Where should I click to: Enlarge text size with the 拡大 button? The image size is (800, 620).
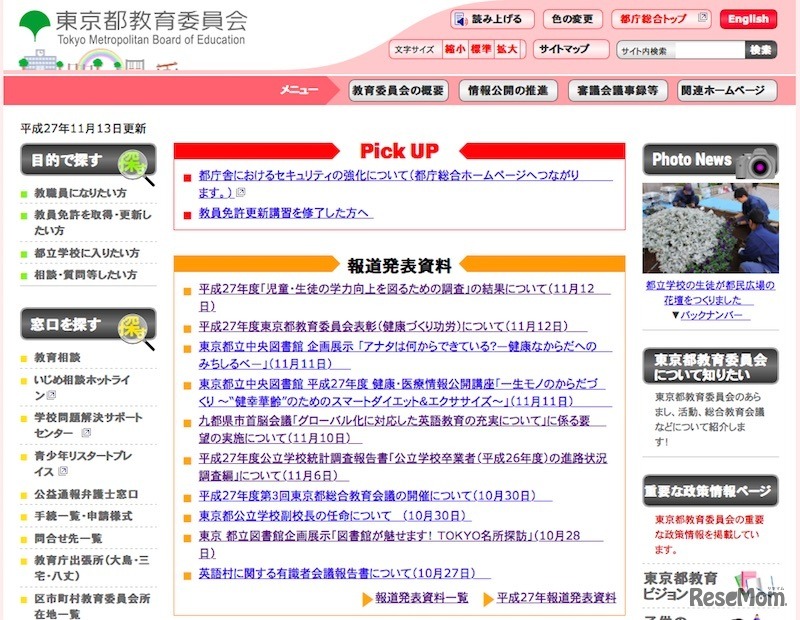(505, 47)
